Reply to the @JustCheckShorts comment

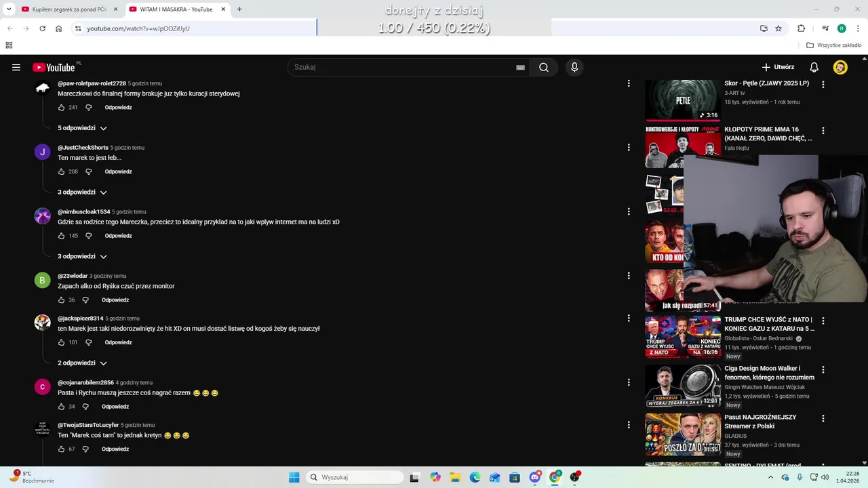118,172
